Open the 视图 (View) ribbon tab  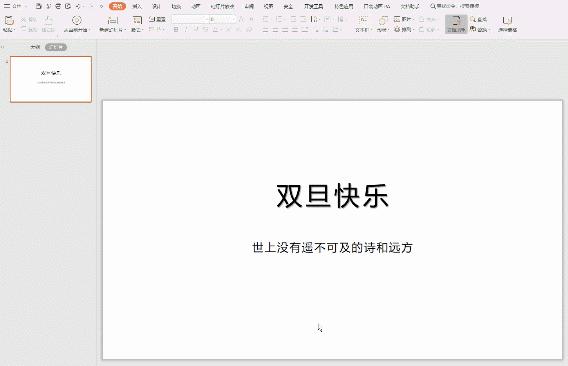(268, 6)
